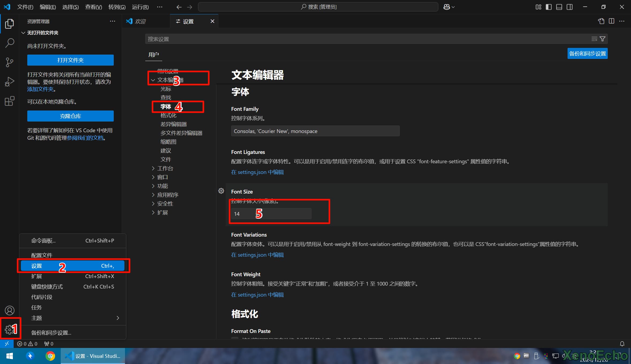
Task: Click the notifications bell in status bar
Action: click(x=622, y=344)
